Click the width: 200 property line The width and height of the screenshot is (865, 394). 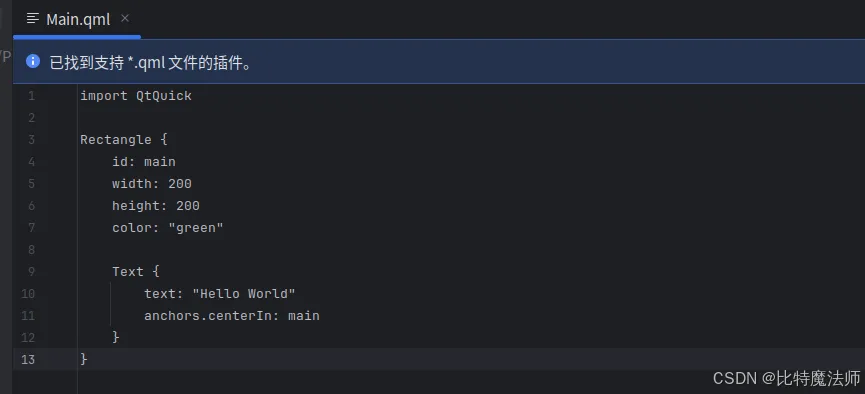click(x=152, y=184)
